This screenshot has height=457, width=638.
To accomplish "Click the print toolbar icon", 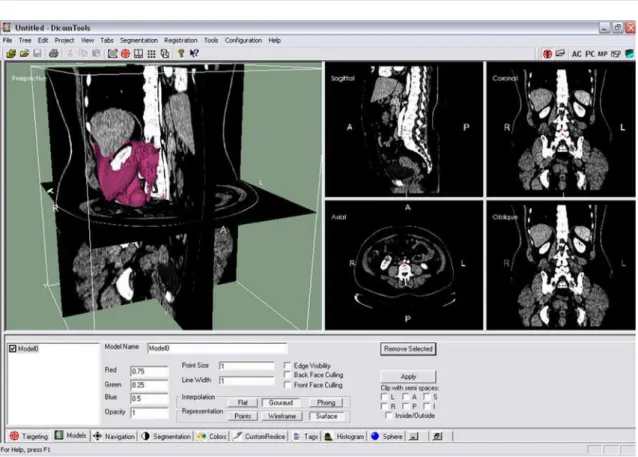I will 54,53.
